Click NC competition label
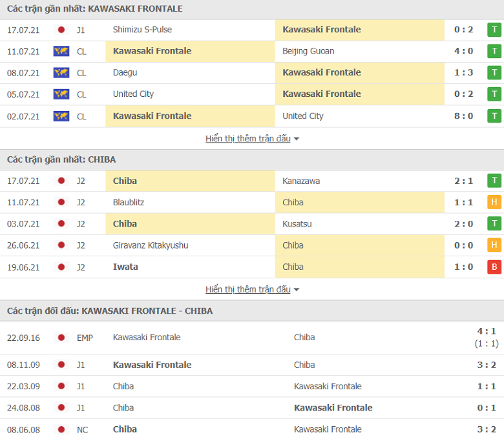Image resolution: width=504 pixels, height=439 pixels. pyautogui.click(x=82, y=430)
